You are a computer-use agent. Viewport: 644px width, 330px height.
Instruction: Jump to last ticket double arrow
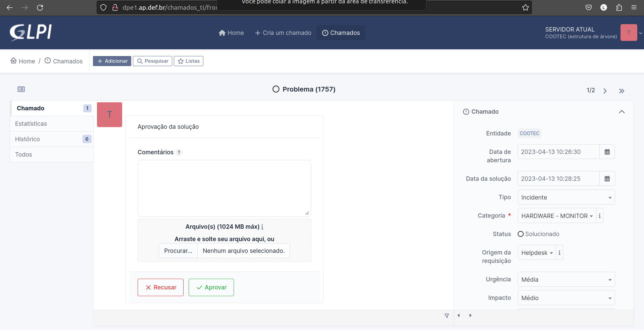coord(622,91)
